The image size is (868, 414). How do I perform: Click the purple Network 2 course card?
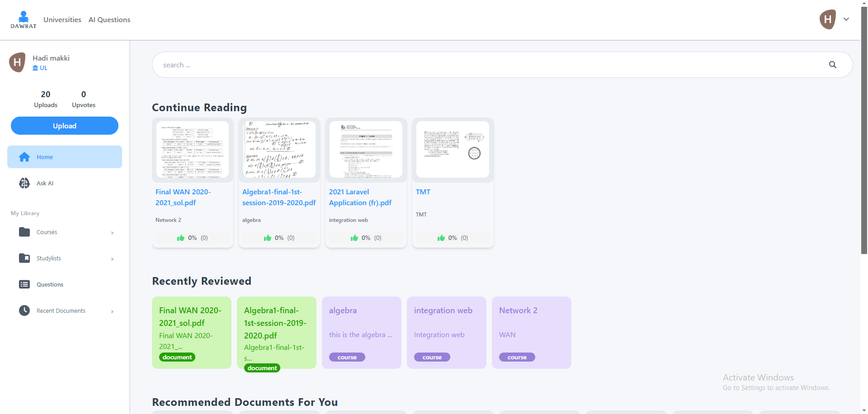pyautogui.click(x=531, y=332)
